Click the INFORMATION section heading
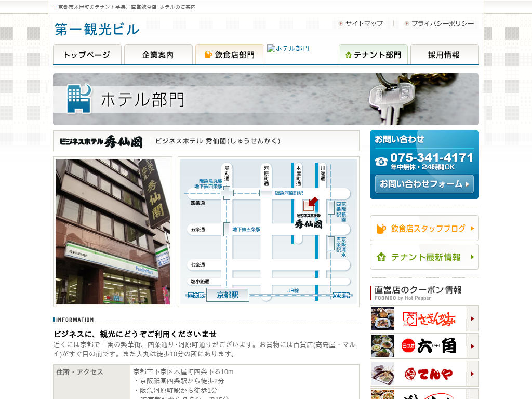 [75, 320]
